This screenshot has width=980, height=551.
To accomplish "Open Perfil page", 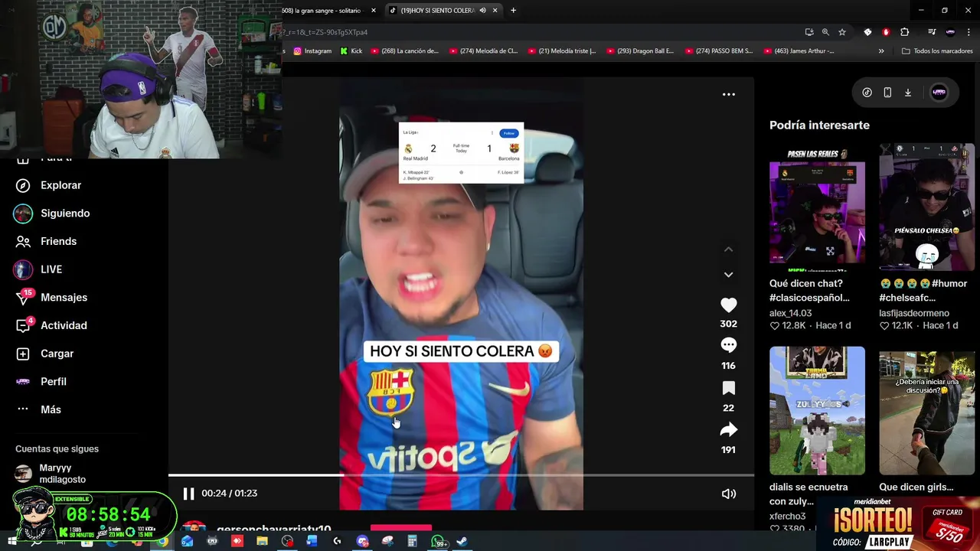I will tap(41, 381).
